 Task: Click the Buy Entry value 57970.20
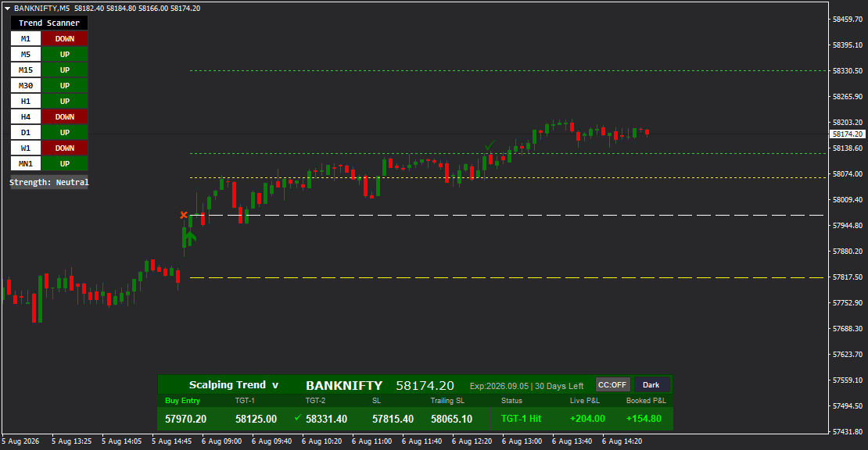[185, 419]
